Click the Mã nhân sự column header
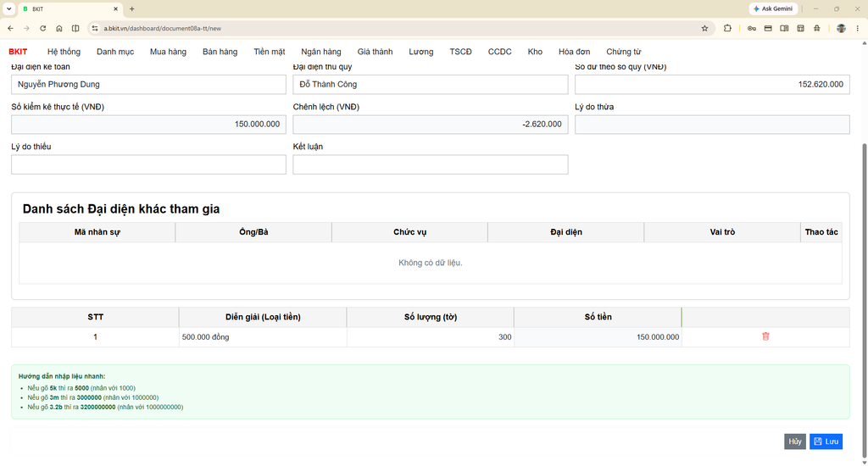The height and width of the screenshot is (466, 868). (97, 232)
